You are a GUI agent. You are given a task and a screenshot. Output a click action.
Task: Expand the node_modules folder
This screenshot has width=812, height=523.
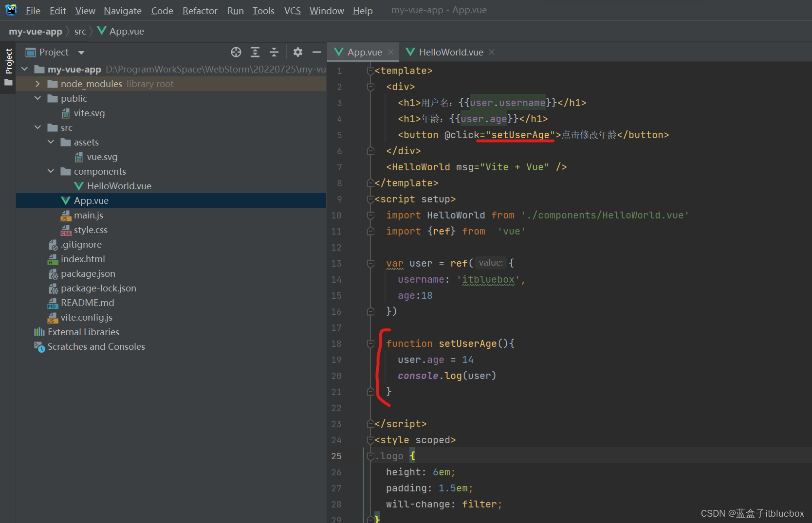pyautogui.click(x=38, y=84)
